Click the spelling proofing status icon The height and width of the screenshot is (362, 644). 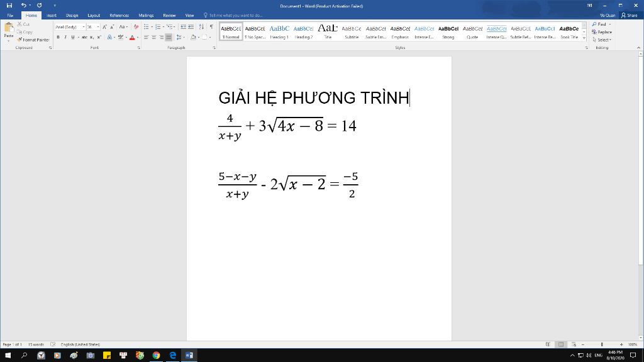click(53, 344)
